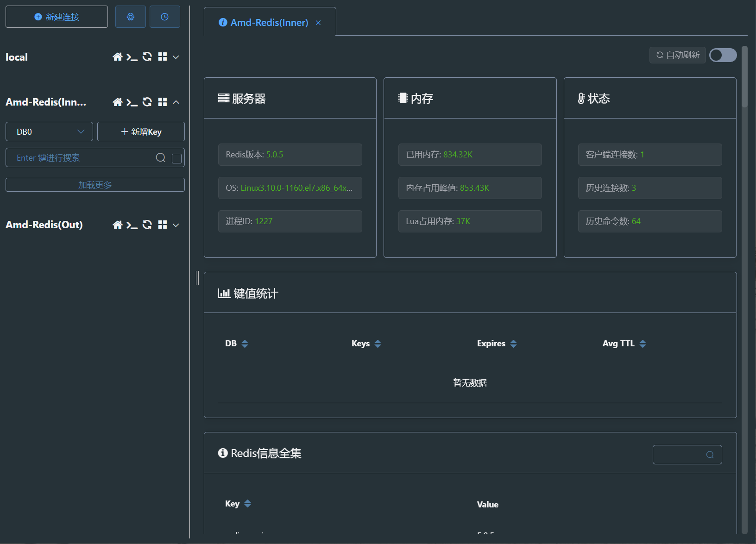Refresh the local connection
Screen dimensions: 756x544
[147, 56]
